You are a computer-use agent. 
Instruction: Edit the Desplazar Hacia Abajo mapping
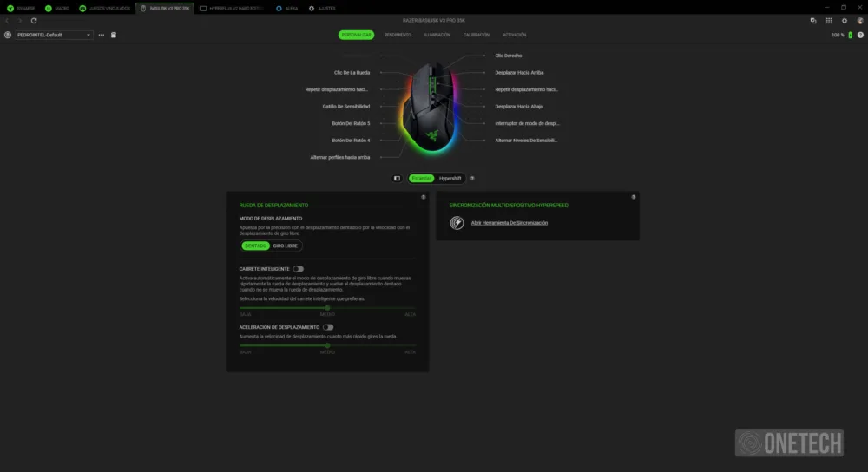tap(519, 106)
